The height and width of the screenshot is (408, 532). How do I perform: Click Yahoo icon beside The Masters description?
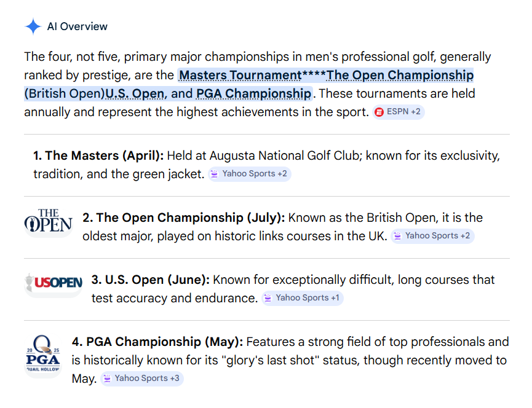click(x=214, y=174)
